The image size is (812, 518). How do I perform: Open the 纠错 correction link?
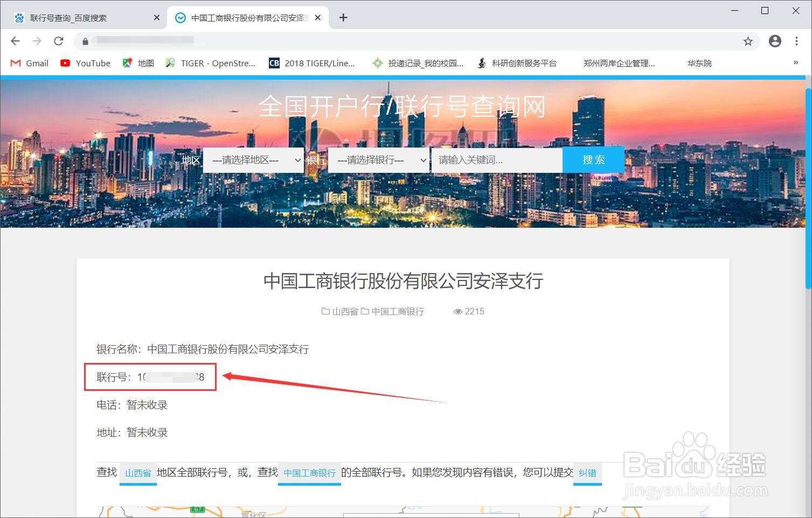pos(587,472)
